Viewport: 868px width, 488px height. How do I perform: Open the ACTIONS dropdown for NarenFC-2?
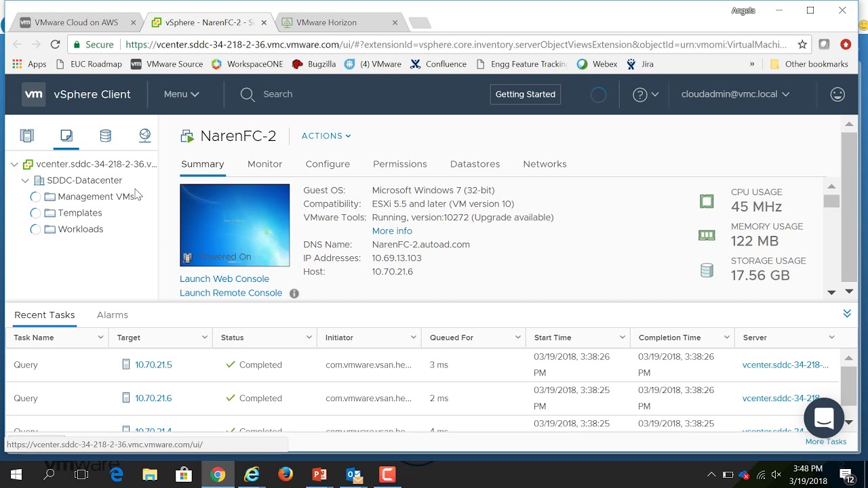tap(326, 136)
